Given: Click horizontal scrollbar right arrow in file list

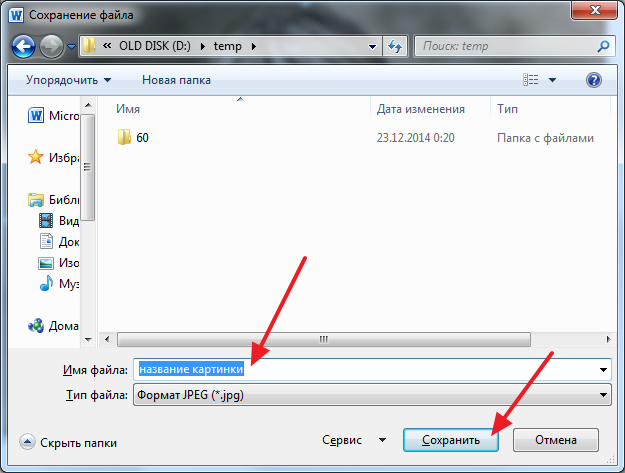Looking at the screenshot, I should point(608,340).
